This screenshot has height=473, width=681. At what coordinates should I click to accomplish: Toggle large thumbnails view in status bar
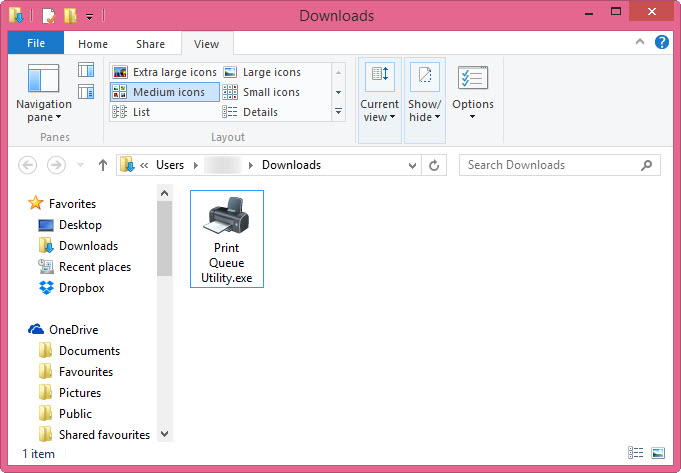(x=658, y=454)
